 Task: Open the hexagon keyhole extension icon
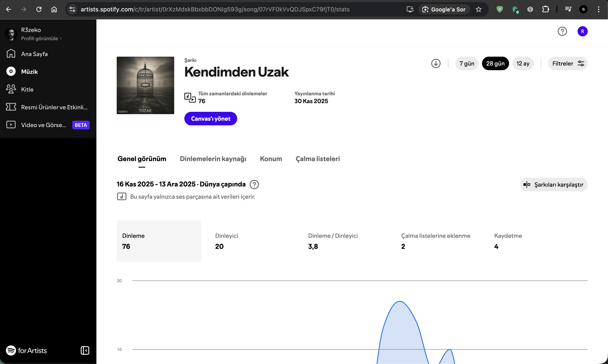[x=530, y=9]
